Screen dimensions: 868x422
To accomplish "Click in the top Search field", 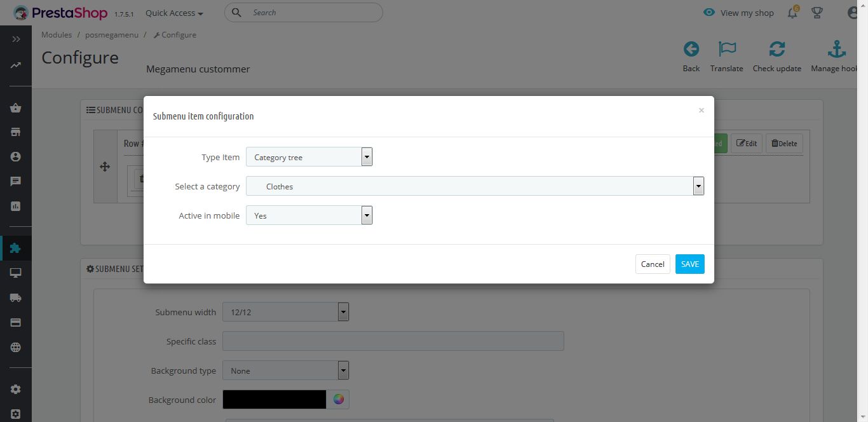I will click(x=311, y=13).
